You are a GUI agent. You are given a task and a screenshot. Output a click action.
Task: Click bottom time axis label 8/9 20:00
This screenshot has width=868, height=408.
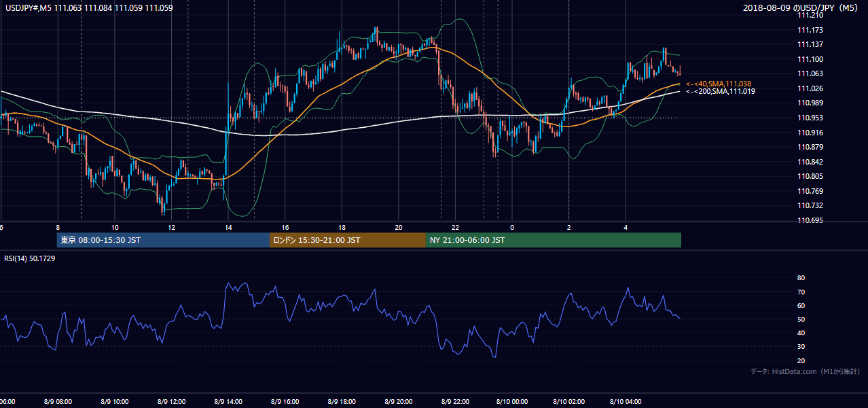pyautogui.click(x=399, y=402)
